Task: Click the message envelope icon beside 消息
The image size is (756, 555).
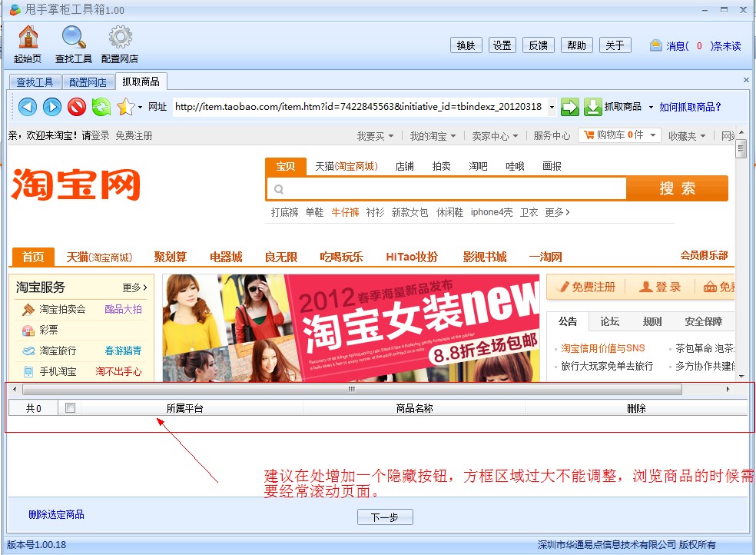Action: tap(655, 46)
